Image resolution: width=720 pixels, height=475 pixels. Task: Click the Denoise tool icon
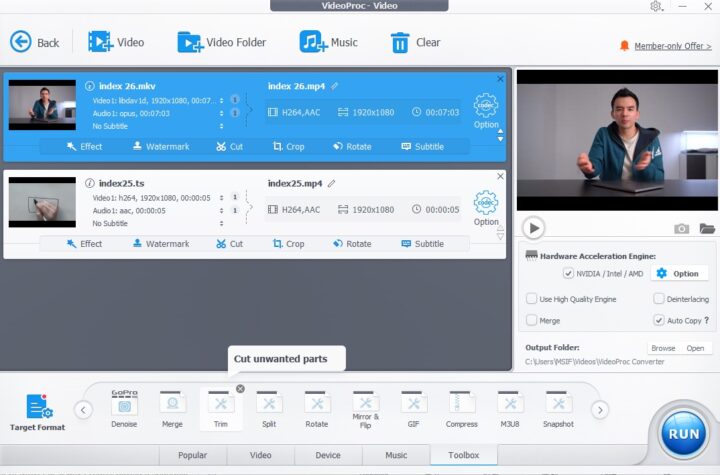[x=124, y=404]
